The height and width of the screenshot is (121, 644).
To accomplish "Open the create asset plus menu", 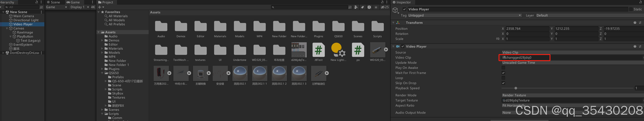I will [x=101, y=7].
